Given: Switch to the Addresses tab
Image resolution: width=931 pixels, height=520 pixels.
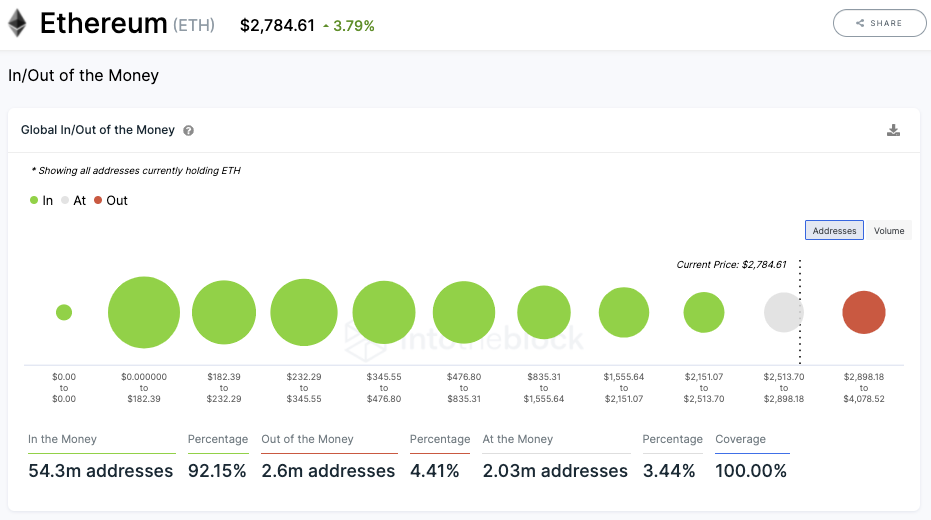Looking at the screenshot, I should click(x=834, y=230).
